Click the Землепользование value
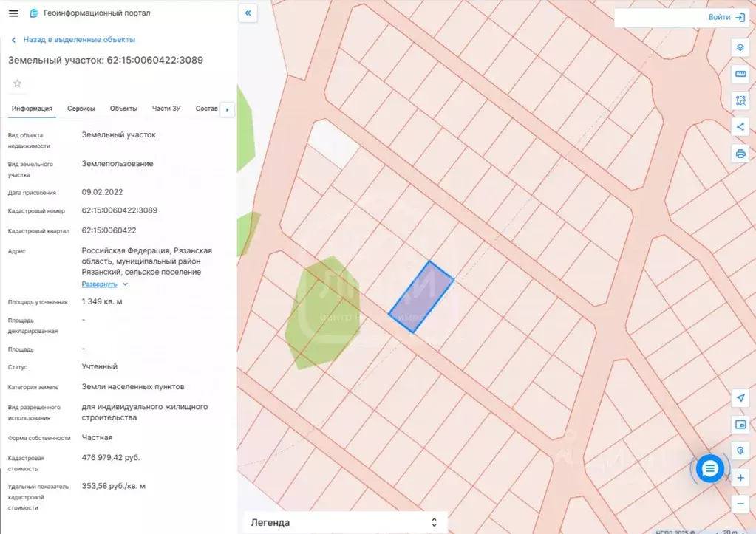The width and height of the screenshot is (756, 534). (118, 164)
